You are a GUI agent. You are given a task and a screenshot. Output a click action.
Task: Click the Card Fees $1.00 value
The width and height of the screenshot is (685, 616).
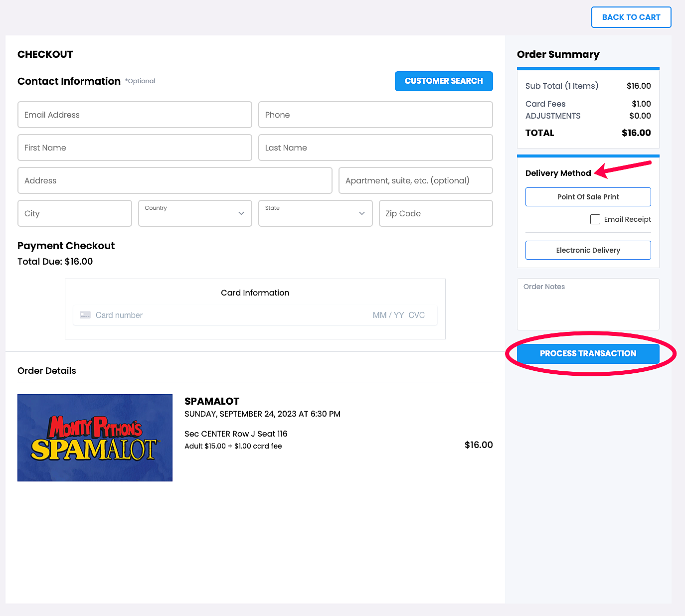pos(641,104)
